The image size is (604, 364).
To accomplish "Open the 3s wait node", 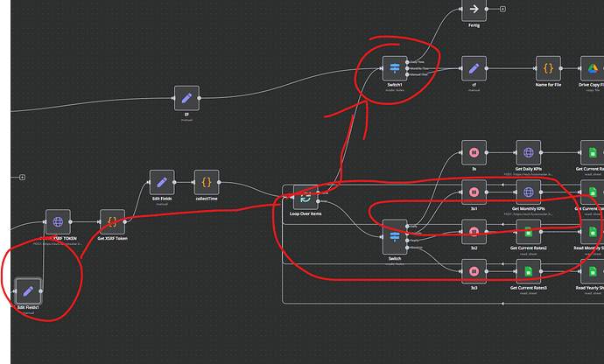I will click(x=474, y=152).
